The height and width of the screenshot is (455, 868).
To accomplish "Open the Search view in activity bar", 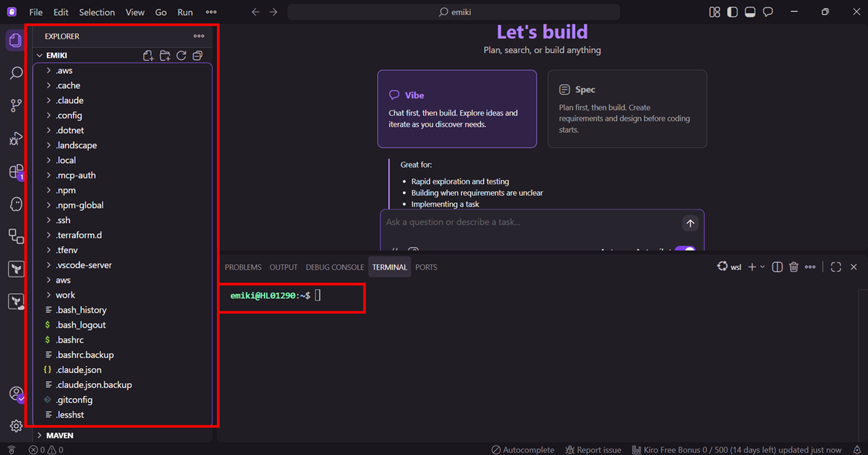I will click(16, 73).
